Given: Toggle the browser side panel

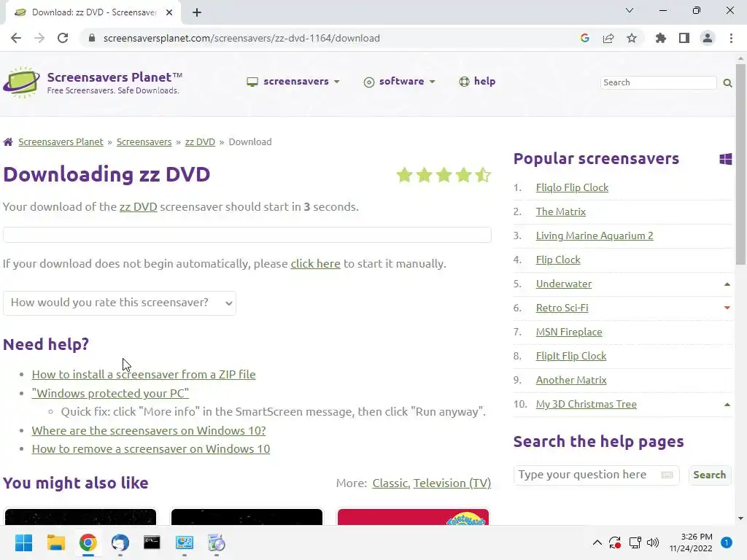Looking at the screenshot, I should (684, 38).
